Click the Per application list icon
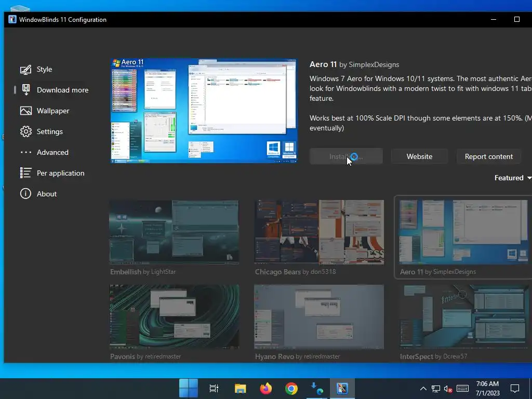This screenshot has width=532, height=399. pyautogui.click(x=26, y=173)
